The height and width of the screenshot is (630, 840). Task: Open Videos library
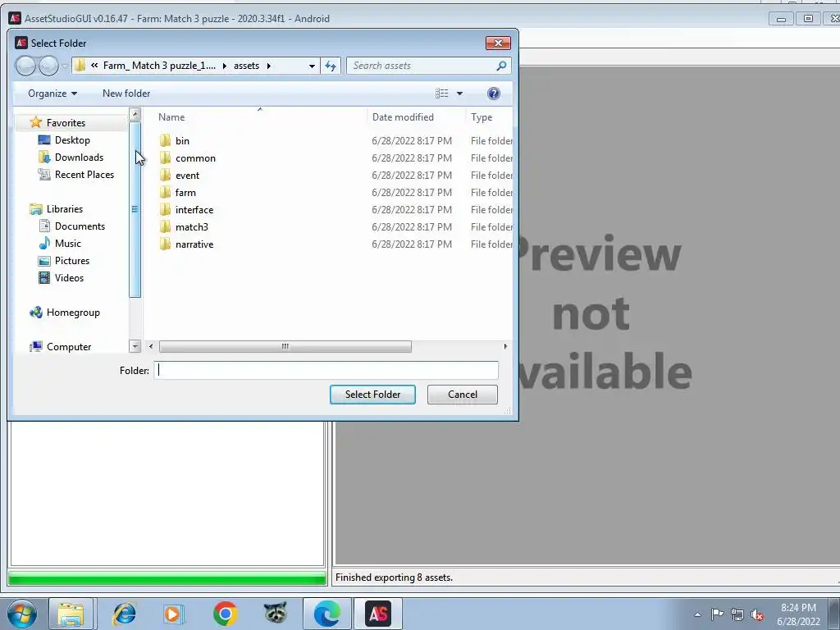69,277
